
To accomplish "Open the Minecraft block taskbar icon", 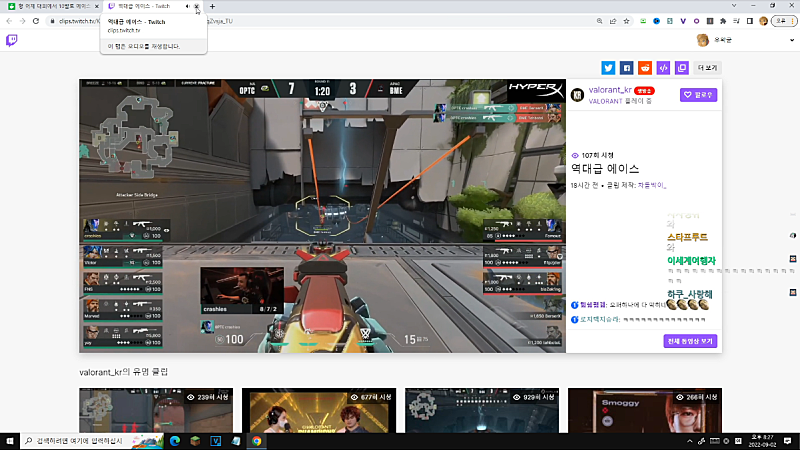I will pyautogui.click(x=195, y=441).
